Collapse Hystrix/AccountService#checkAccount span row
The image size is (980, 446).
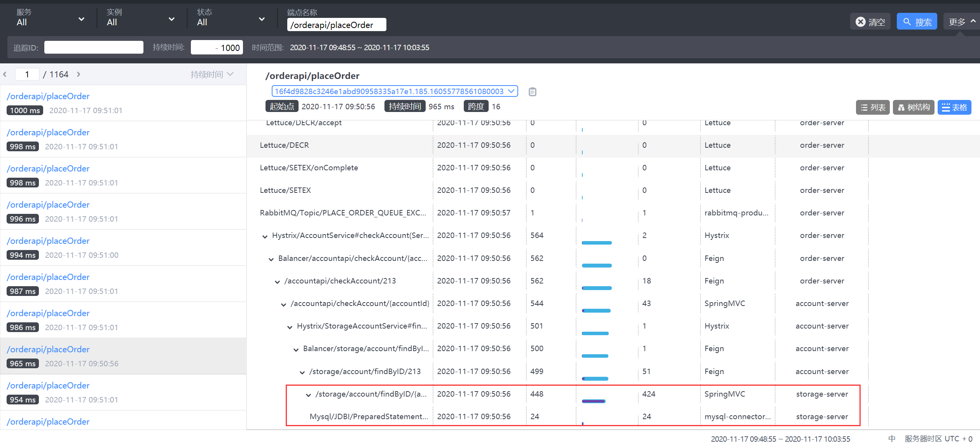[x=265, y=236]
